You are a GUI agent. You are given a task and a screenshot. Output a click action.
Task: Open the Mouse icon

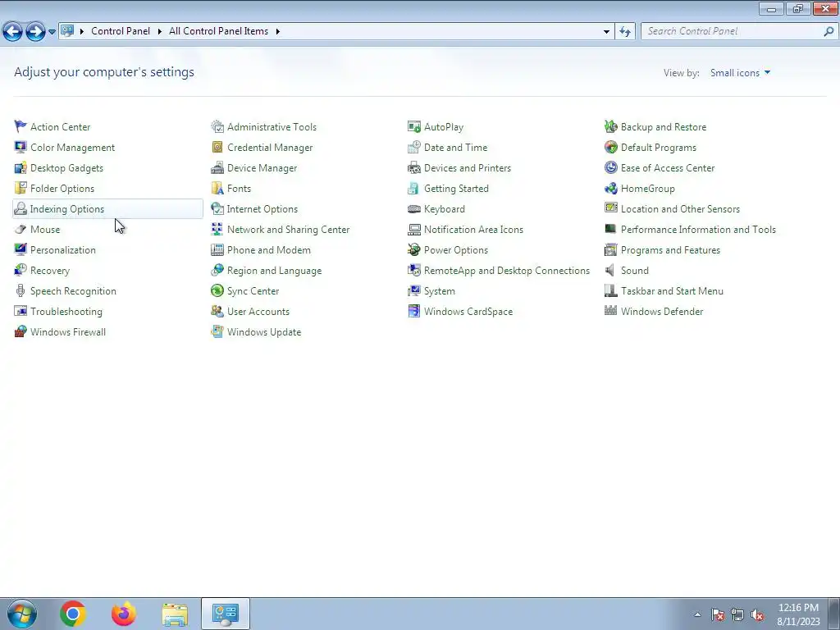21,230
